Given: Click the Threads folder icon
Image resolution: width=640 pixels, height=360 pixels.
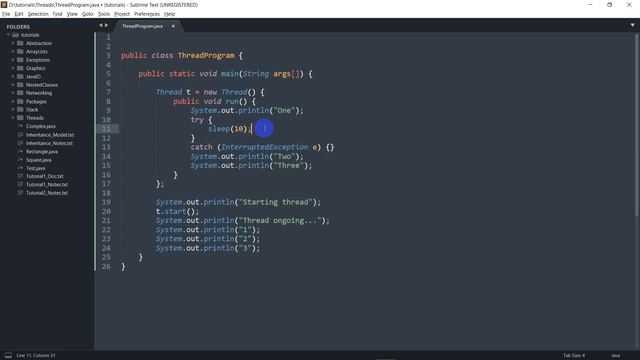Looking at the screenshot, I should (x=20, y=118).
